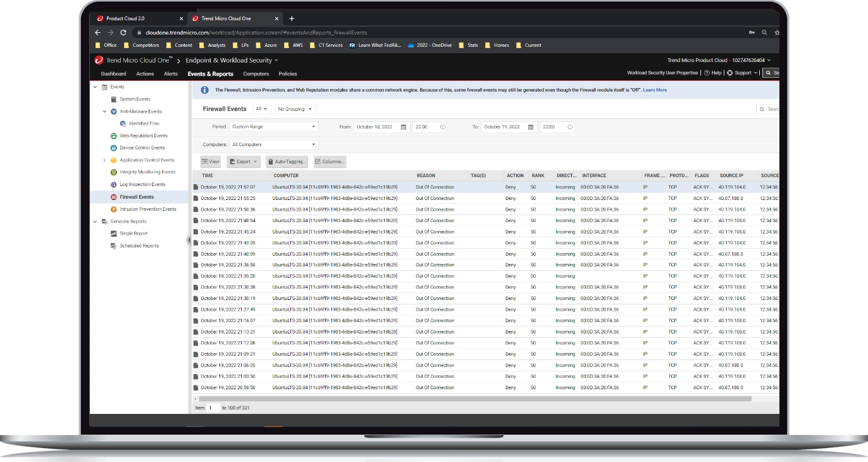Switch to the Computers menu tab

coord(256,74)
